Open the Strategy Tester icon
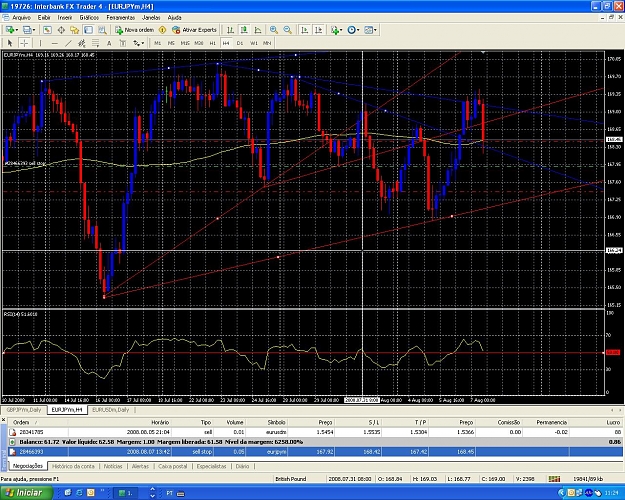This screenshot has width=625, height=500. [x=102, y=30]
